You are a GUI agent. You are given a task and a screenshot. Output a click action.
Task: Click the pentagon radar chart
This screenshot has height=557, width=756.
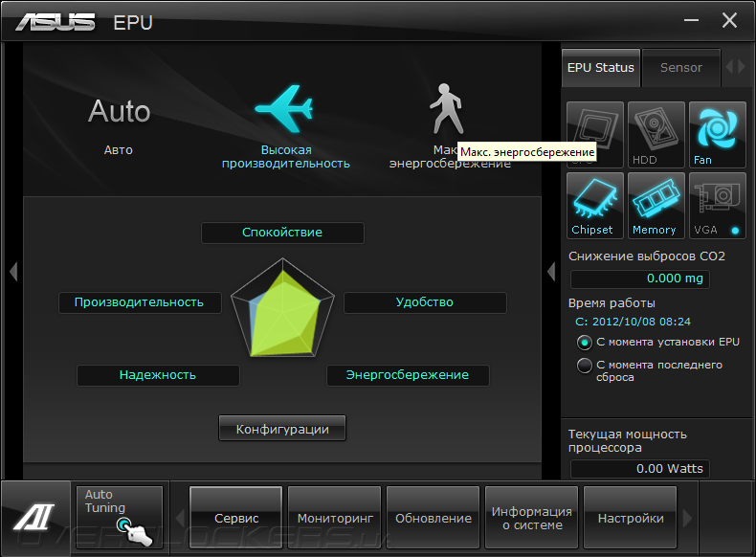(283, 308)
